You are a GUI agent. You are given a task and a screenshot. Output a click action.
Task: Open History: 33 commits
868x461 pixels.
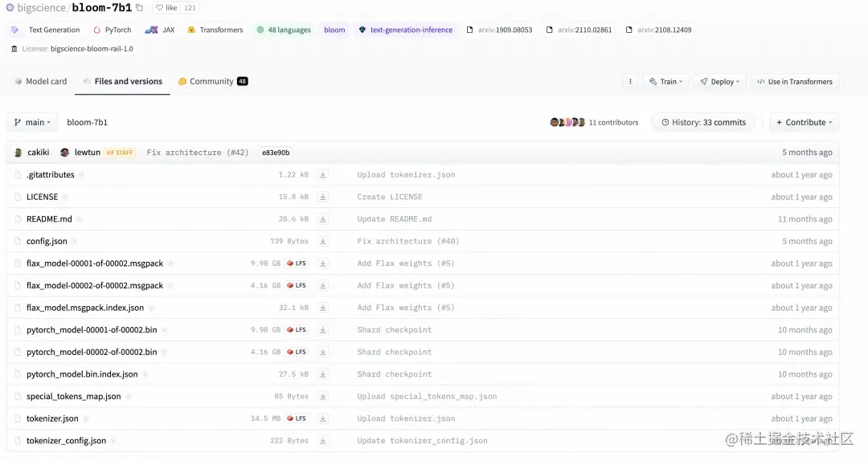coord(703,122)
